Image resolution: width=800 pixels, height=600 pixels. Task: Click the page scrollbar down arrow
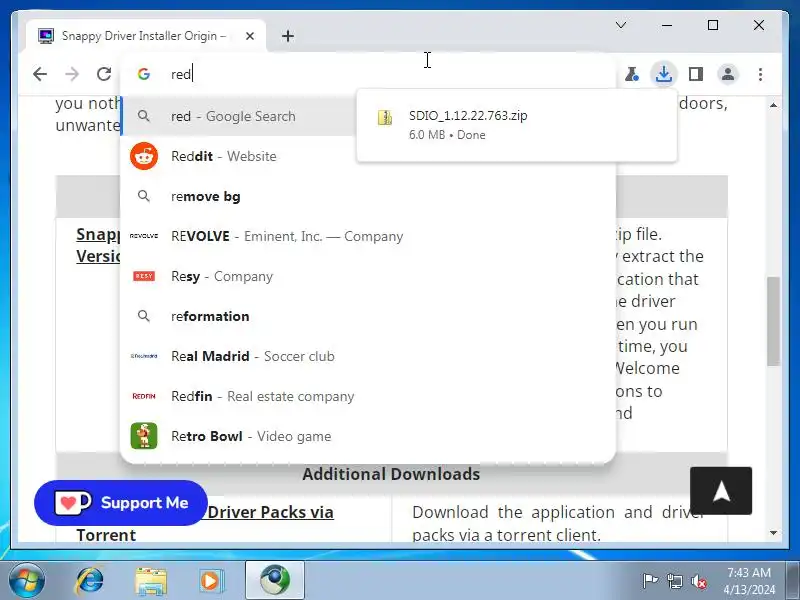pos(773,533)
